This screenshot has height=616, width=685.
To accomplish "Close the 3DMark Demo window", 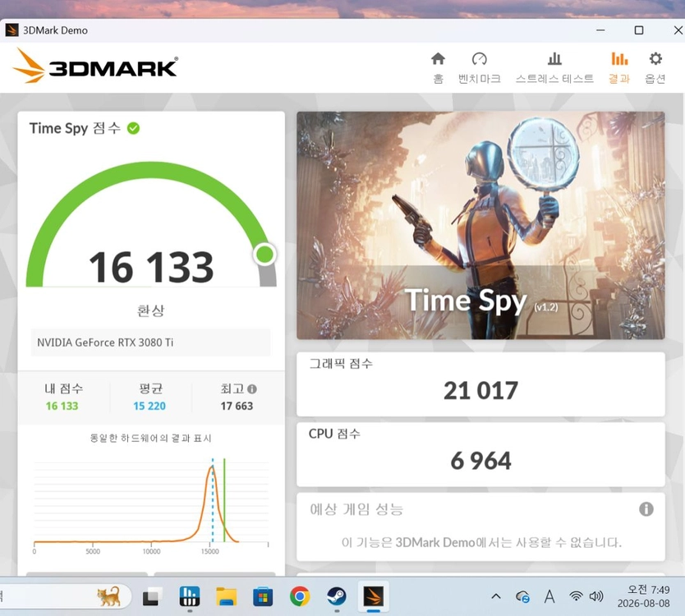I will (678, 30).
